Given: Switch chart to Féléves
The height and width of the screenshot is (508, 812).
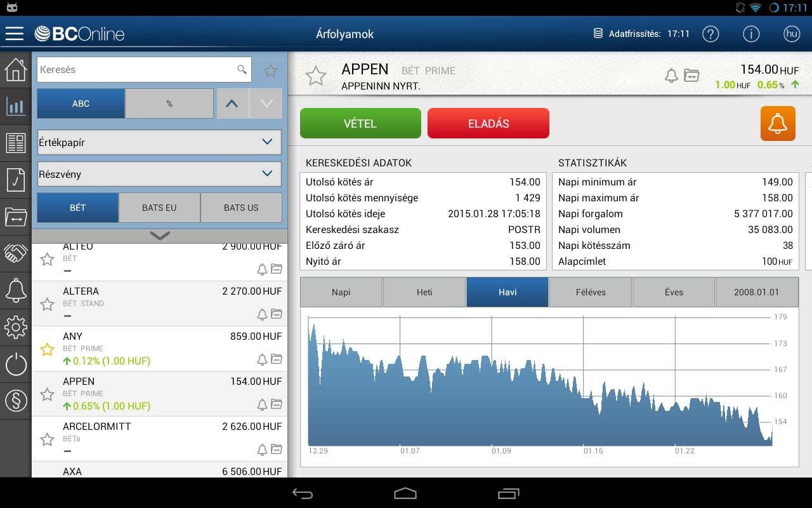Looking at the screenshot, I should point(591,292).
